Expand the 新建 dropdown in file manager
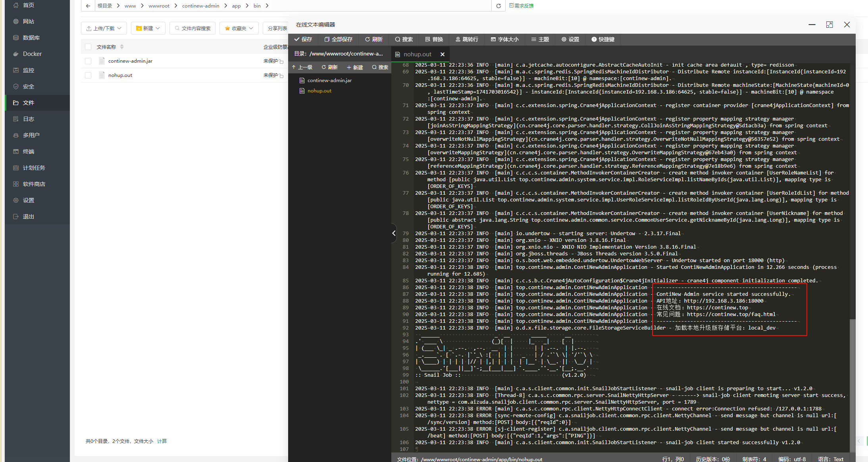The height and width of the screenshot is (462, 868). pyautogui.click(x=148, y=28)
